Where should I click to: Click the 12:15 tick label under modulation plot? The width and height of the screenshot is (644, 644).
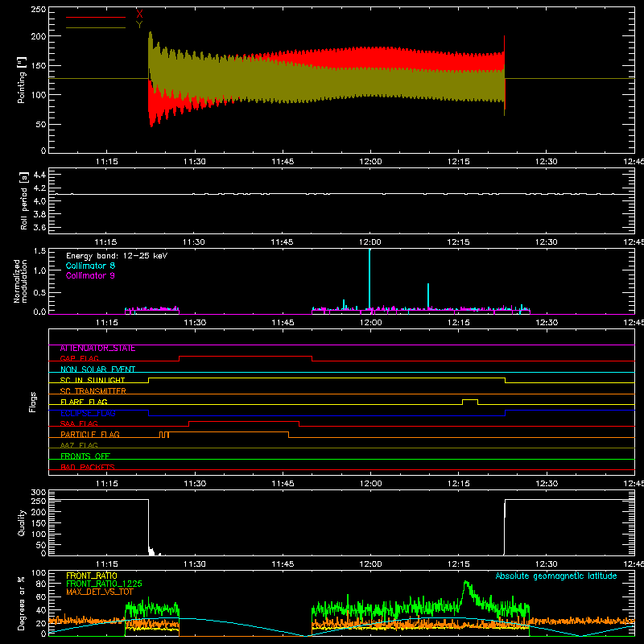pyautogui.click(x=458, y=323)
